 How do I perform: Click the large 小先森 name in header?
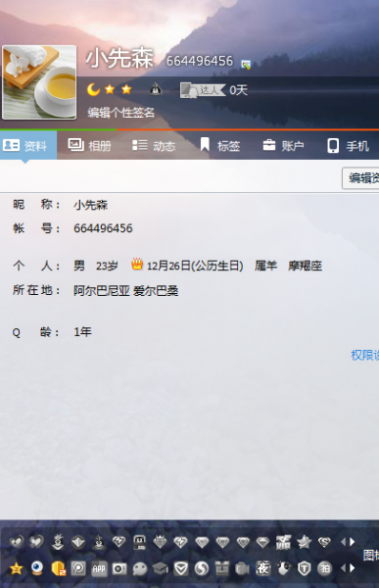pyautogui.click(x=119, y=59)
